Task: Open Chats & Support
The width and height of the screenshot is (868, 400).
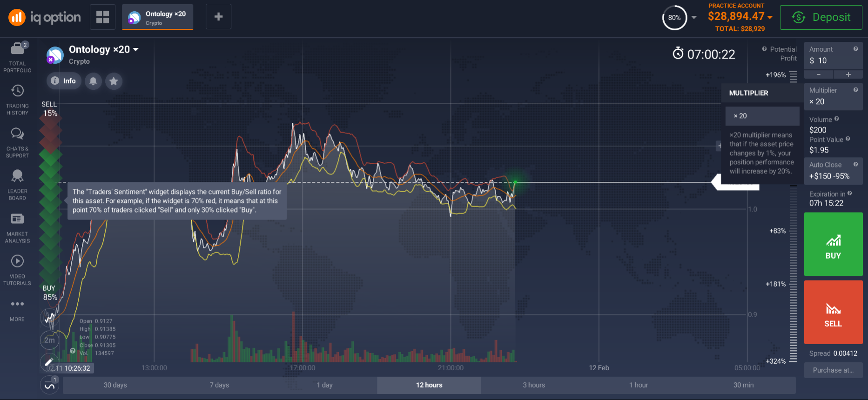Action: pyautogui.click(x=17, y=143)
